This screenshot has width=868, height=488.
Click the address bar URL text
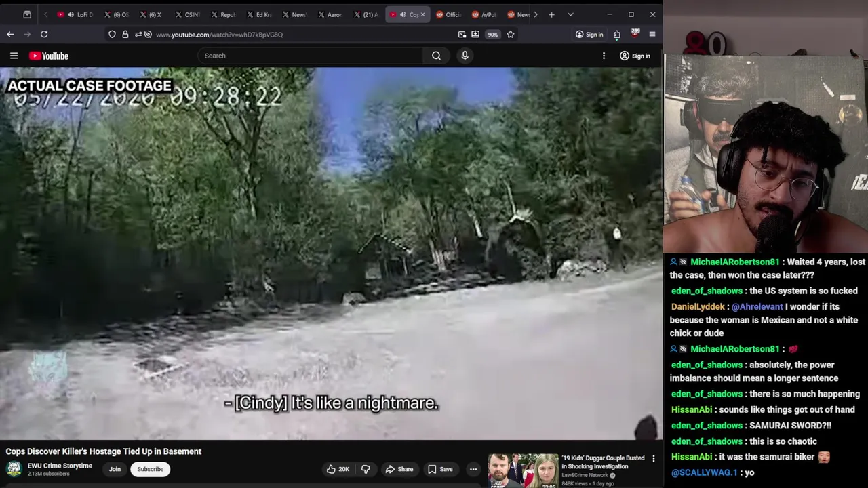(219, 35)
